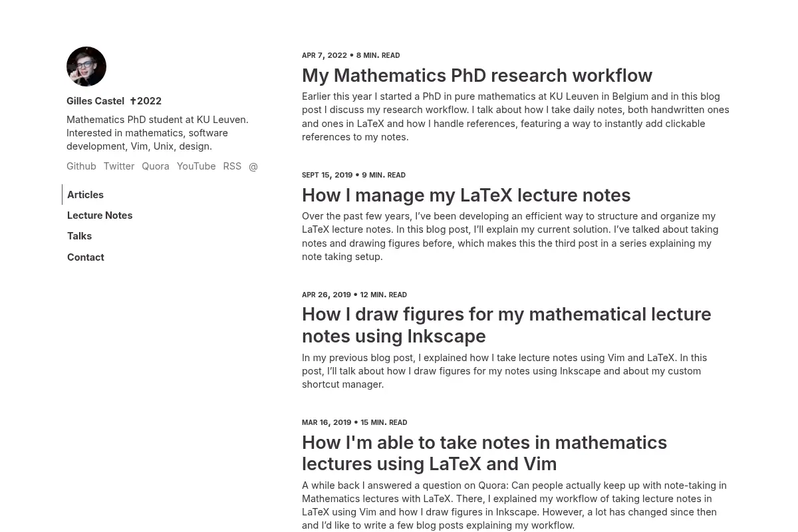Read 'How I manage my LaTeX lecture notes'
The height and width of the screenshot is (532, 798).
pos(466,195)
